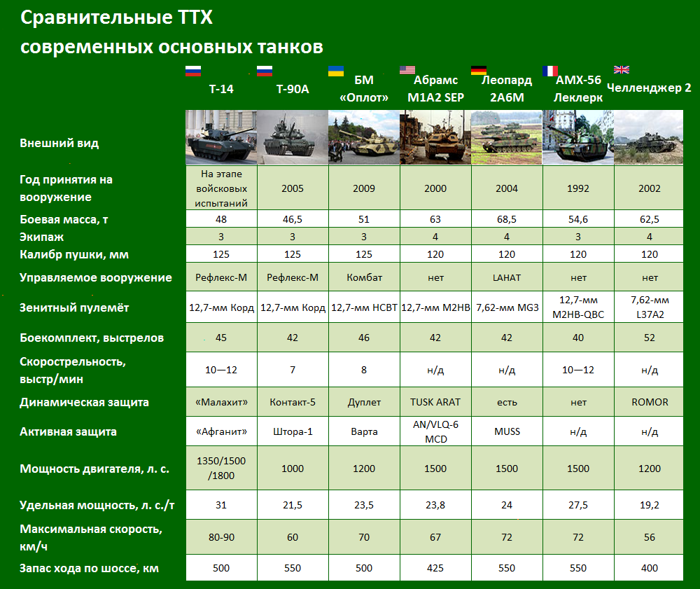Click the row label 'Динамическая защита'
Screen dimensions: 700x589
coord(84,402)
